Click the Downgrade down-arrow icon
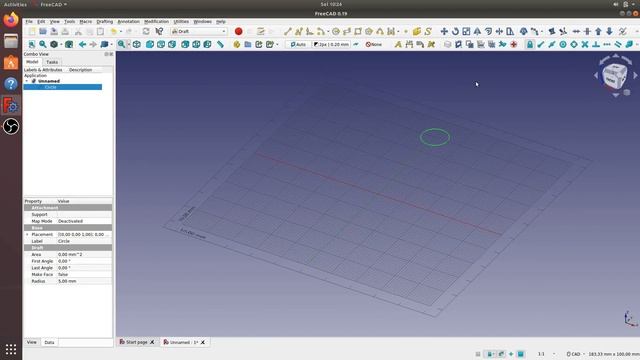The width and height of the screenshot is (640, 360). point(609,31)
